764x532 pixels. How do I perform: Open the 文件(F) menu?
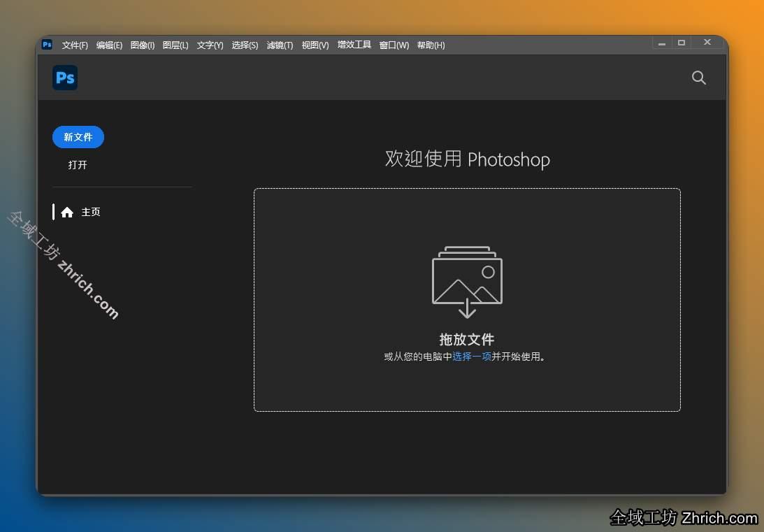pos(75,45)
